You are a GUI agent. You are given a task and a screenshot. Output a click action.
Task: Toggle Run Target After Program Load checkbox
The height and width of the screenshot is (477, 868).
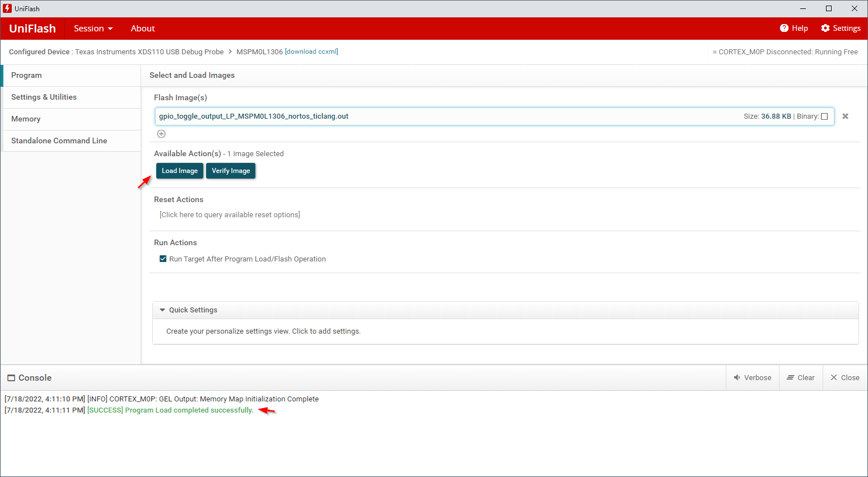[163, 259]
